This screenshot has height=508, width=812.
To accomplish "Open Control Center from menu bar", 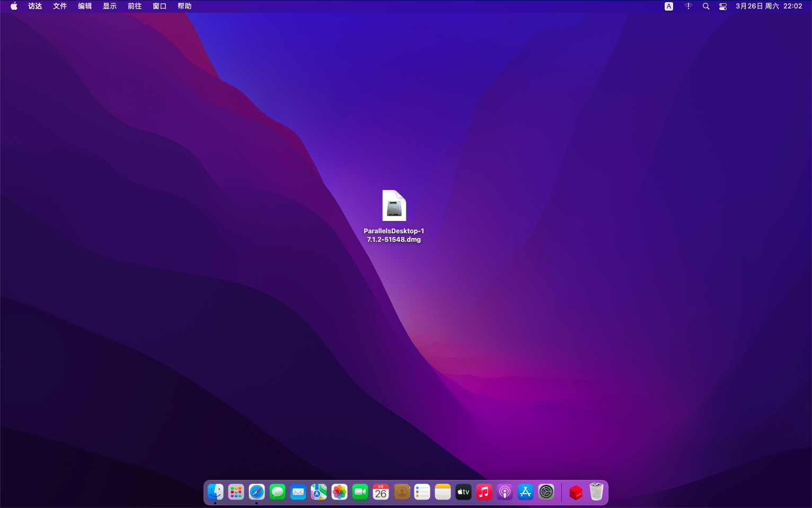I will tap(722, 6).
